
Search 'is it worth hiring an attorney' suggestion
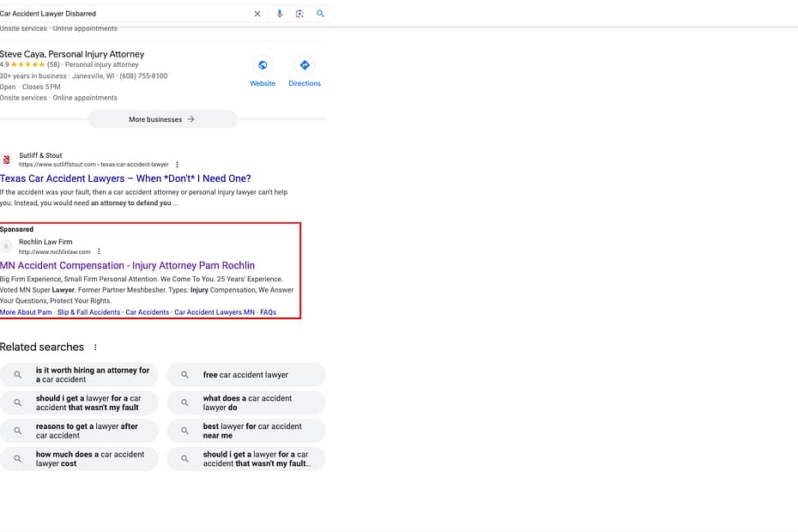pyautogui.click(x=79, y=375)
